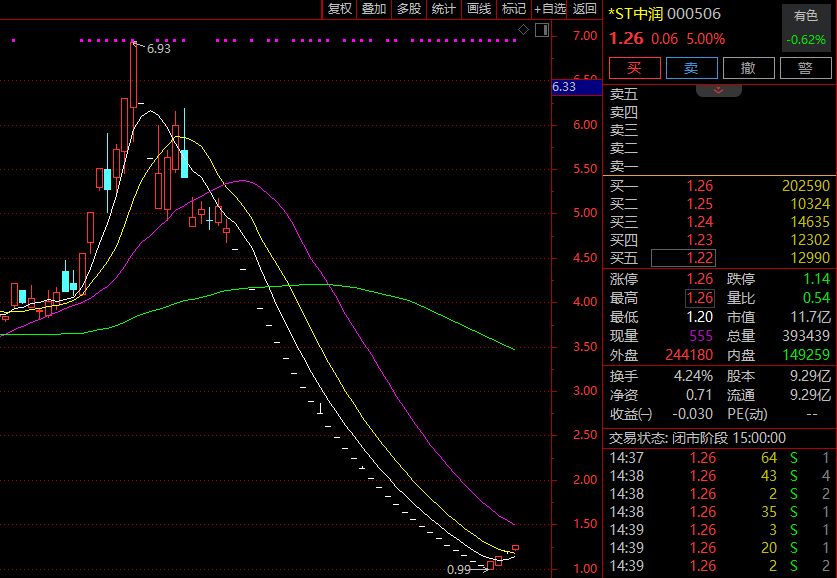Open the 标记 mark tool

pyautogui.click(x=513, y=9)
